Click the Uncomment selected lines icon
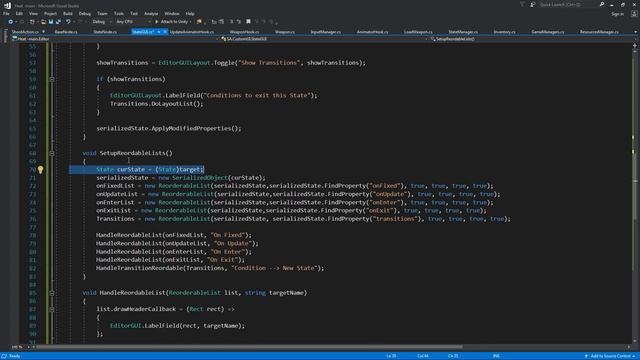 click(239, 22)
